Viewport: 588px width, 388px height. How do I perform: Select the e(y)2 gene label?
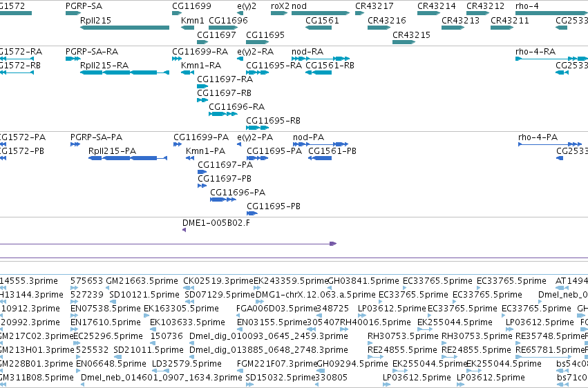coord(247,6)
